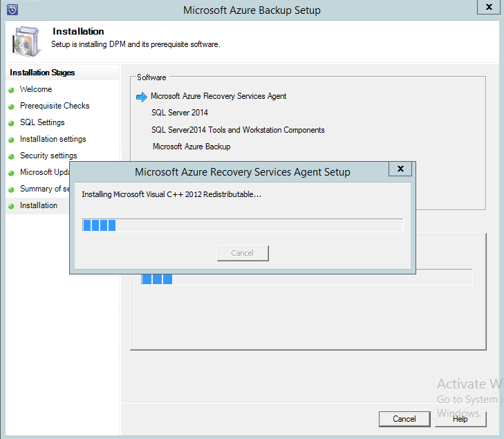Click green bullet beside SQL Settings
This screenshot has height=439, width=504.
click(x=11, y=123)
